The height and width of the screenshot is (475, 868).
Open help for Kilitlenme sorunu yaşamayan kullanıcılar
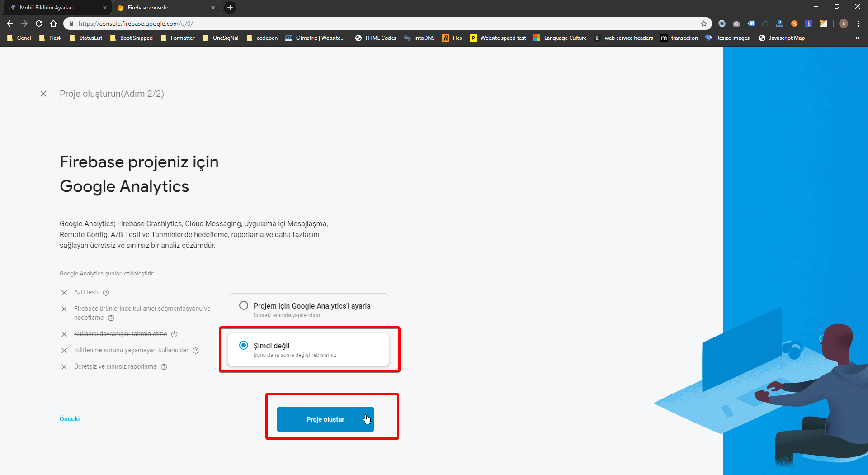click(196, 351)
